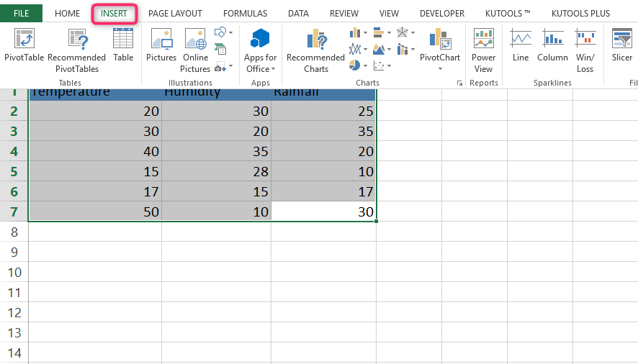Insert a Line sparkline
The width and height of the screenshot is (638, 364).
click(521, 45)
